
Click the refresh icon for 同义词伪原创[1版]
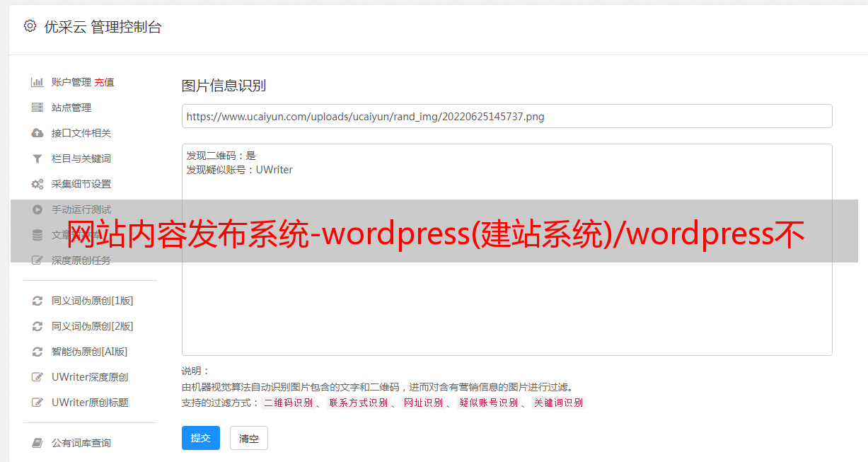37,301
